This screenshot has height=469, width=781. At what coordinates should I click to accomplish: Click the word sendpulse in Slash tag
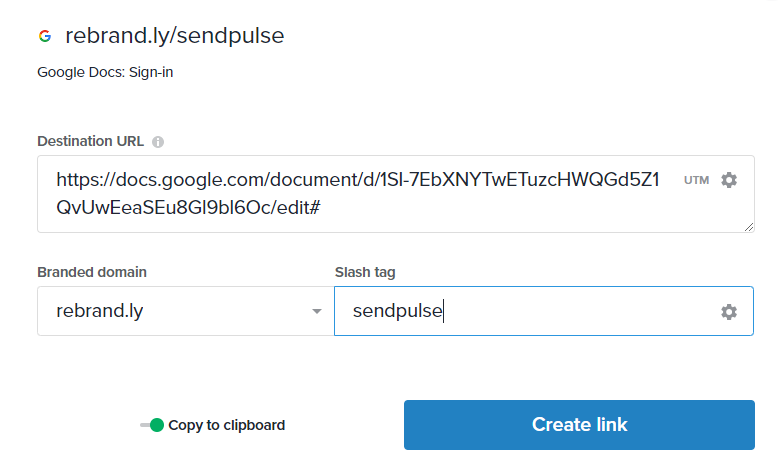(397, 312)
